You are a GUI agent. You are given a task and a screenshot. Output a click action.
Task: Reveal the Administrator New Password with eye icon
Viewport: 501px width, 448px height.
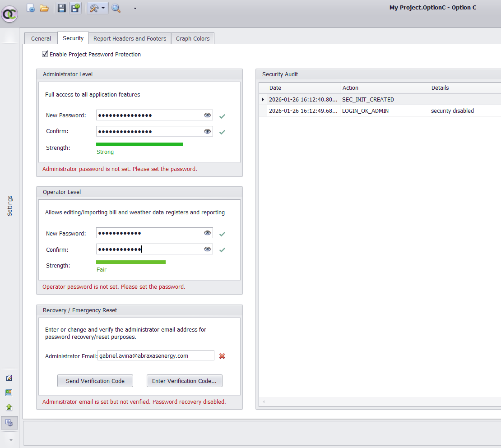(207, 115)
